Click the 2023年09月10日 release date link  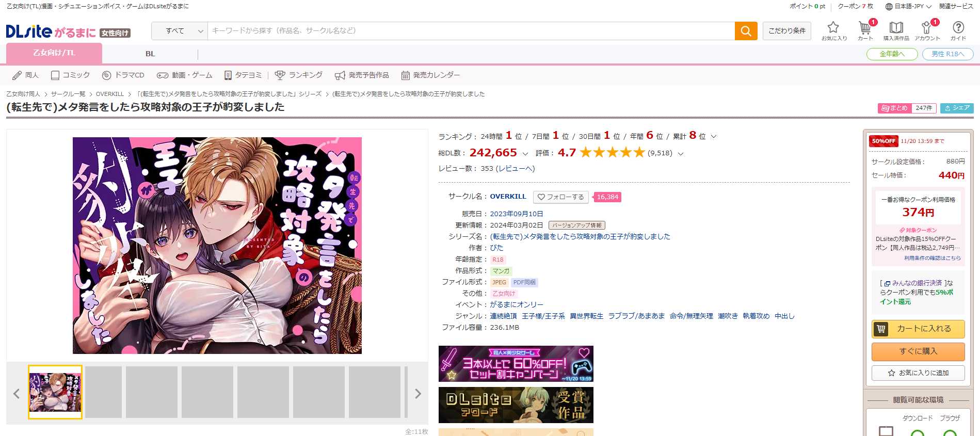pyautogui.click(x=517, y=214)
